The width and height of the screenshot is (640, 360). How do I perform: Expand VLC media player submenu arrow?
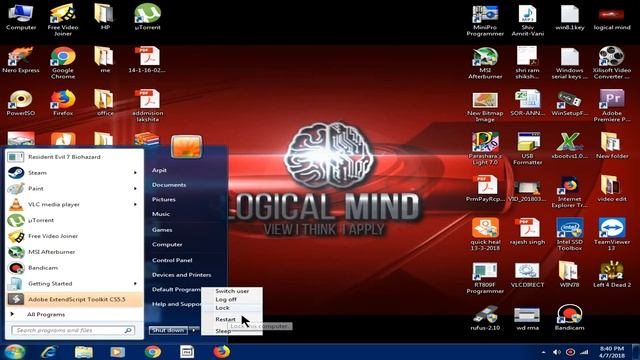pyautogui.click(x=135, y=204)
